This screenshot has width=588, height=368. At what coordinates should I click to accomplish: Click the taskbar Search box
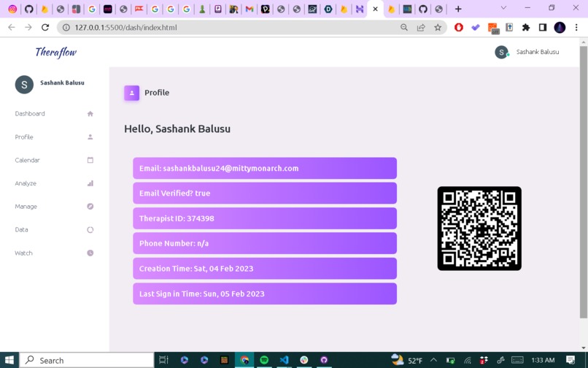pyautogui.click(x=87, y=361)
